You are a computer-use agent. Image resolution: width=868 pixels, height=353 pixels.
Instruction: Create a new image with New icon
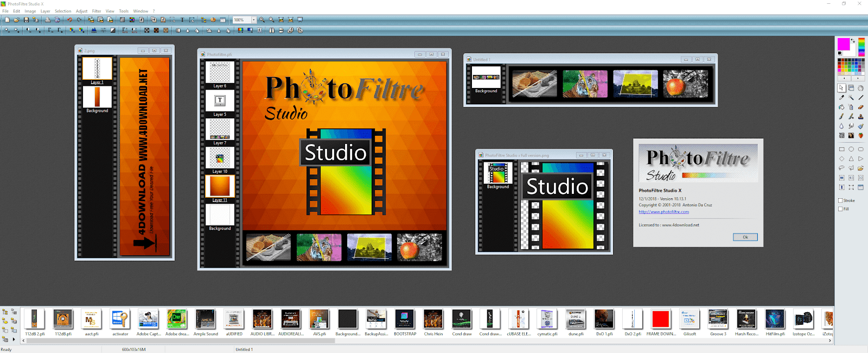[x=7, y=20]
